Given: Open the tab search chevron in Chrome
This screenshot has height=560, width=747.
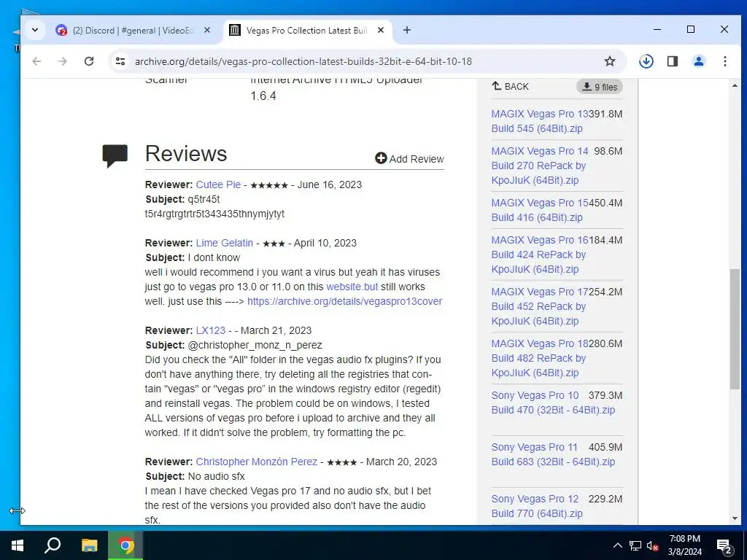Looking at the screenshot, I should 35,30.
